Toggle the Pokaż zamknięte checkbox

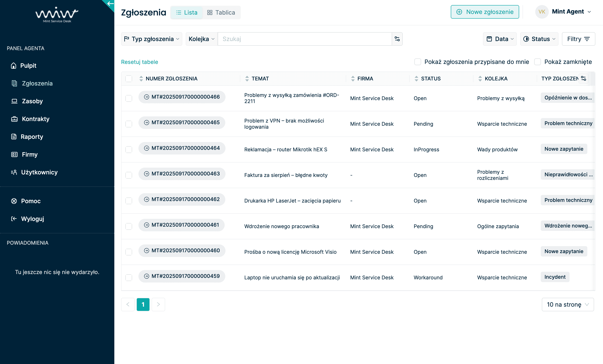[537, 62]
